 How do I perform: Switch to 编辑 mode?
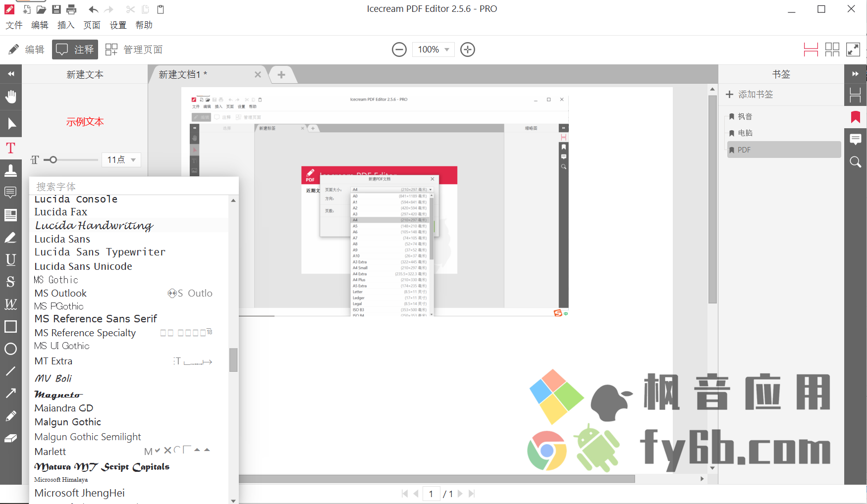click(27, 50)
